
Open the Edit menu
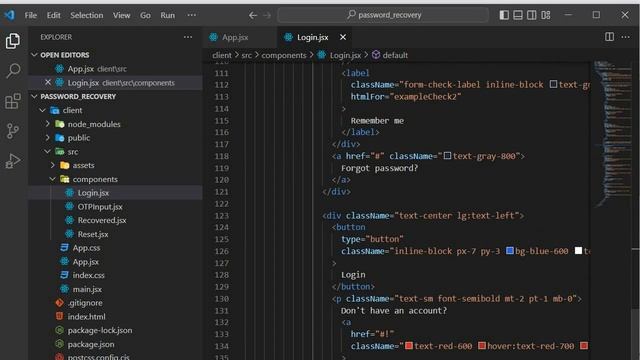coord(53,15)
